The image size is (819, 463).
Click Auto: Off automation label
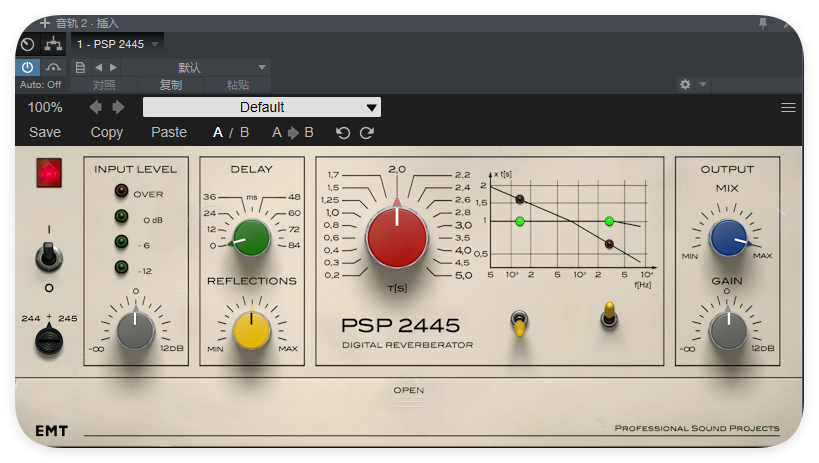40,85
